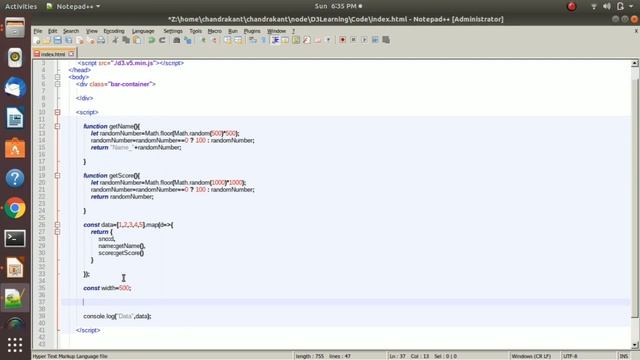
Task: Click the Close All toolbar icon
Action: click(x=90, y=40)
